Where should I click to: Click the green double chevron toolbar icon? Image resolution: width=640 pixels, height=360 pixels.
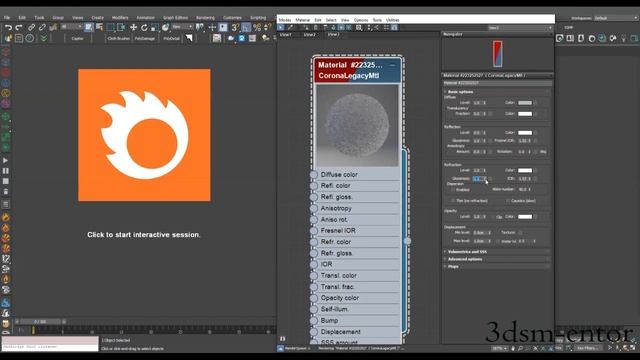click(x=43, y=38)
